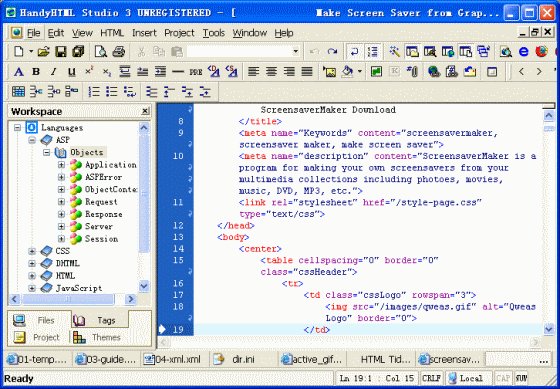Open the Edit menu
Screen dimensions: 560x389
pos(56,33)
